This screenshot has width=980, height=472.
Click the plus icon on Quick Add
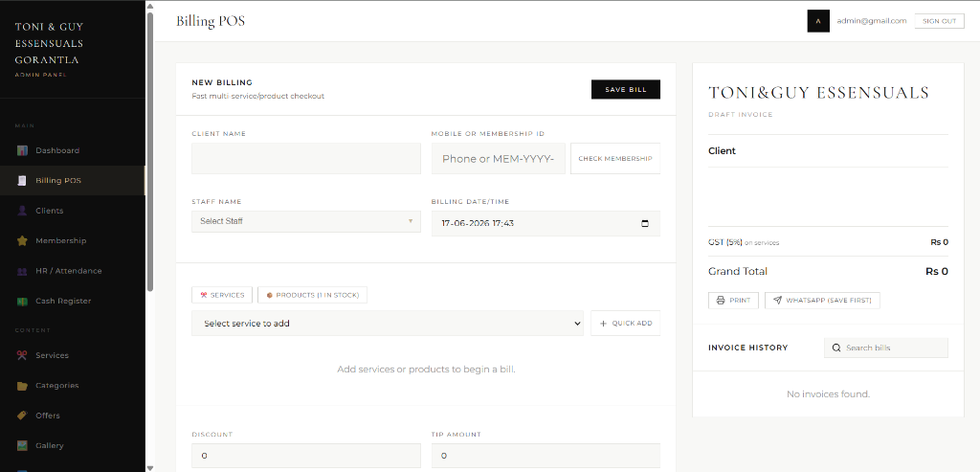[x=603, y=324]
